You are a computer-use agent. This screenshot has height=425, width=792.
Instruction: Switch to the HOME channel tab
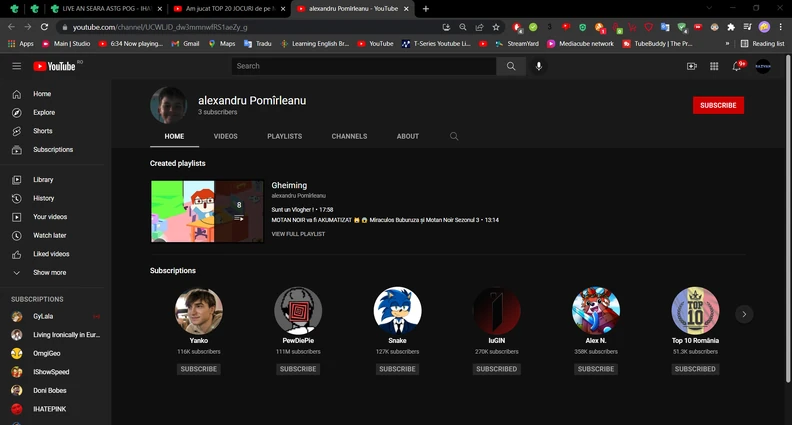(174, 136)
